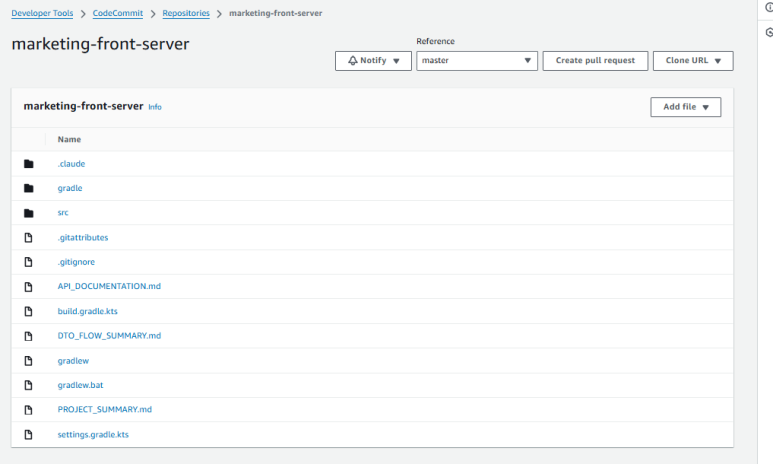Expand the Clone URL dropdown
This screenshot has height=464, width=773.
pos(693,61)
